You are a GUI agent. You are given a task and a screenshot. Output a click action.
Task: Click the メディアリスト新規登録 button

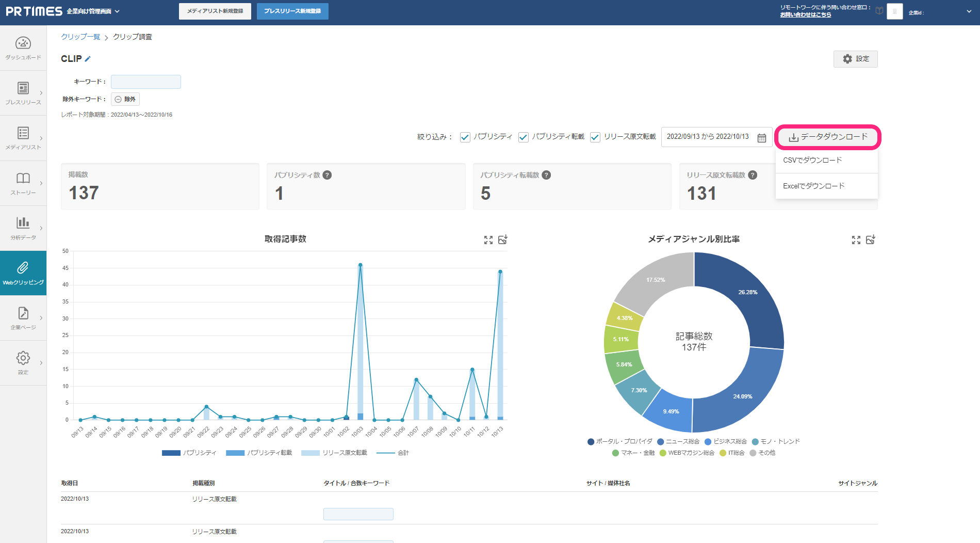tap(215, 11)
